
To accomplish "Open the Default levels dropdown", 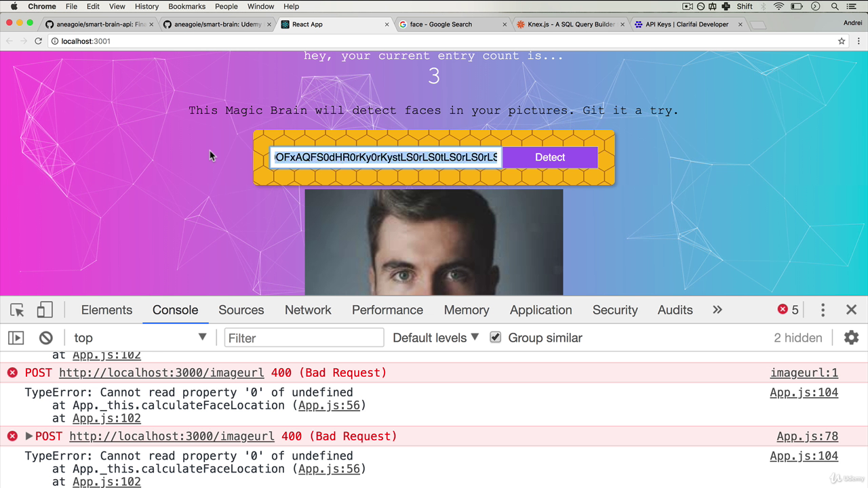I will 436,338.
